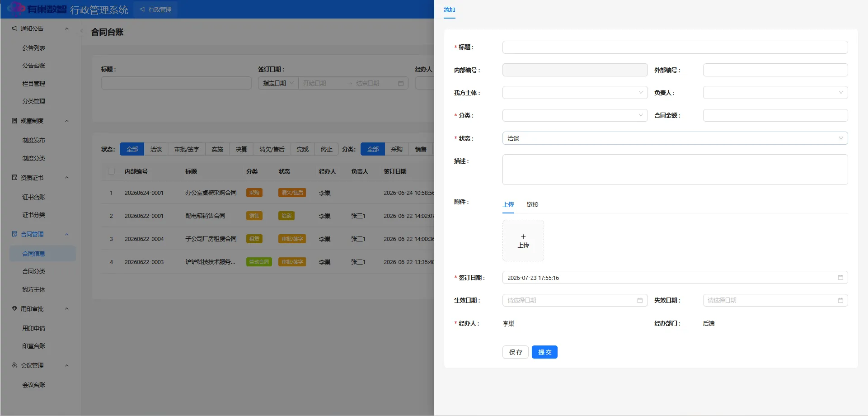Click the 有巢数智 logo in header
Viewport: 868px width, 416px height.
coord(37,9)
